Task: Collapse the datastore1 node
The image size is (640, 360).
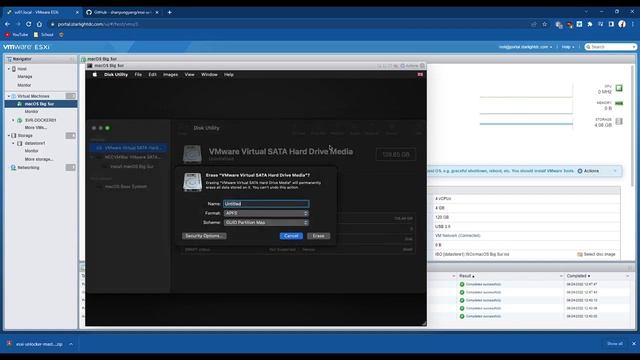Action: click(13, 144)
